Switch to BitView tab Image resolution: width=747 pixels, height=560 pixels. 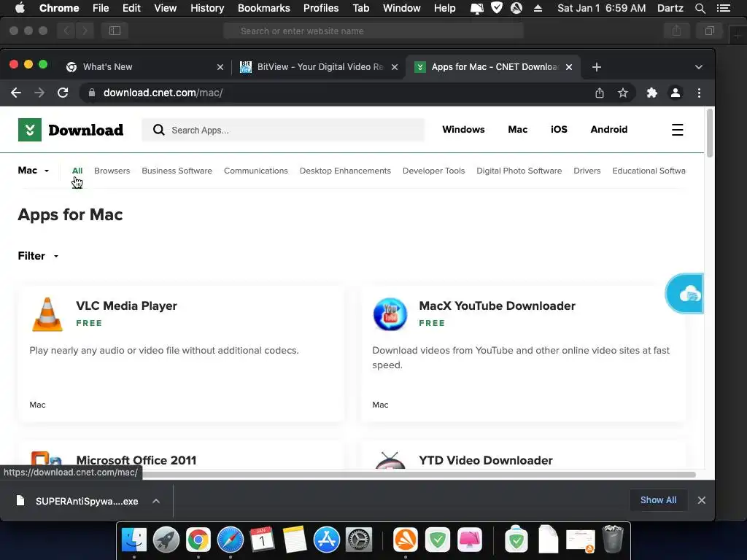(318, 67)
